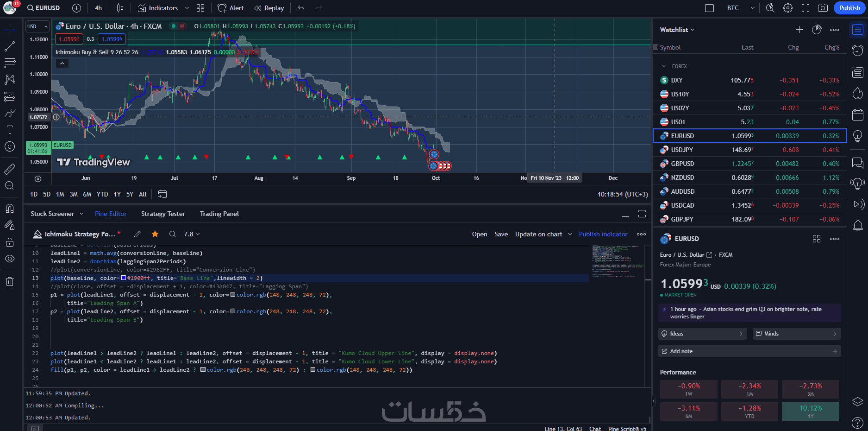Click Open in Pine Editor
The width and height of the screenshot is (868, 431).
coord(480,234)
